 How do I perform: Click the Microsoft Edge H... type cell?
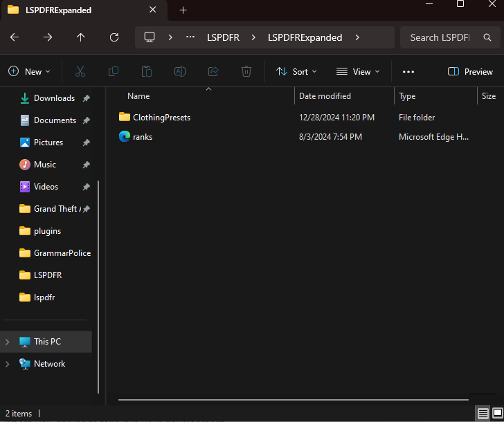point(433,137)
